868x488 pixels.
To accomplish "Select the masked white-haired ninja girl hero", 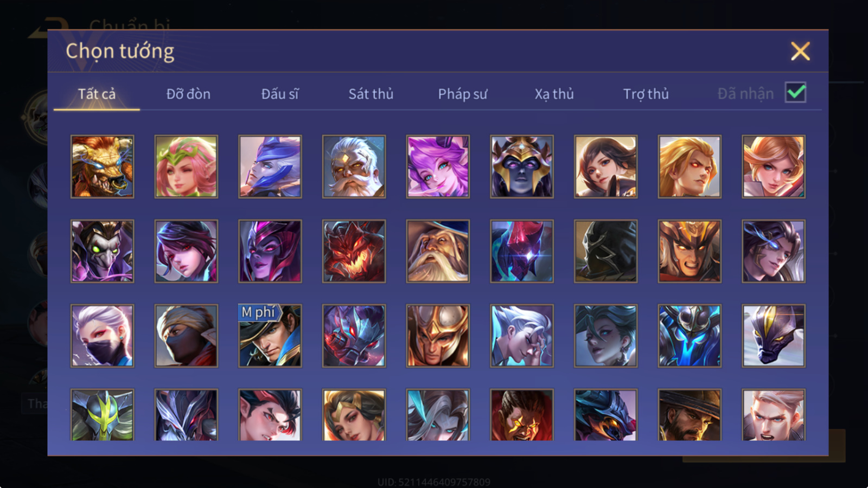I will [103, 336].
